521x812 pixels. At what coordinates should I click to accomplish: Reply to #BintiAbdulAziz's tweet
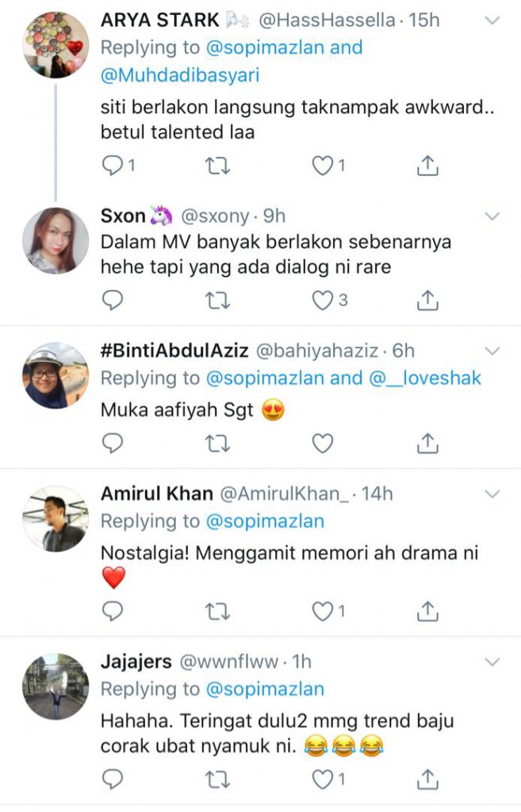tap(114, 443)
